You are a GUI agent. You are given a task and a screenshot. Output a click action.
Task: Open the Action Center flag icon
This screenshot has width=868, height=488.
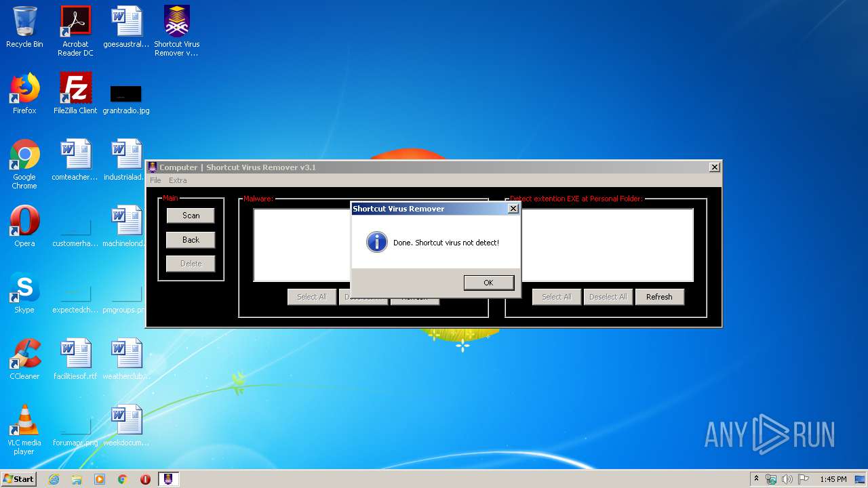click(804, 479)
